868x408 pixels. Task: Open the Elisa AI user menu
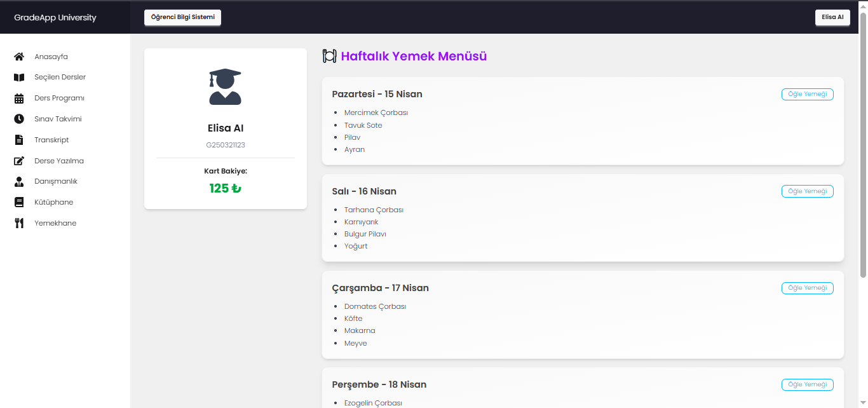point(832,17)
